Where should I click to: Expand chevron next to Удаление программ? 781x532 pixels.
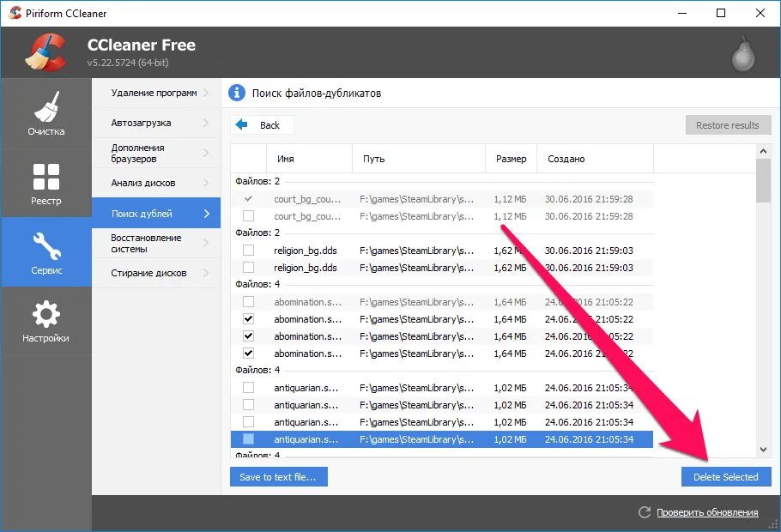[206, 93]
